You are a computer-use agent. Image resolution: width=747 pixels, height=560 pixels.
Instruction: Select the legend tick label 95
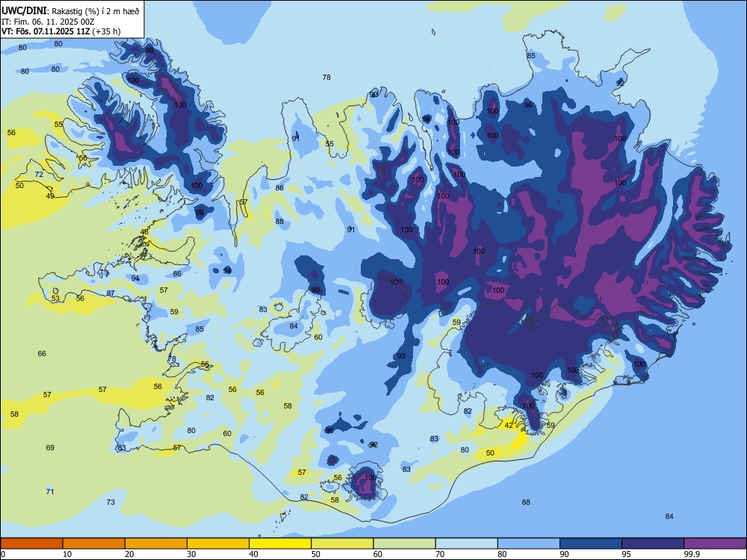pyautogui.click(x=627, y=554)
